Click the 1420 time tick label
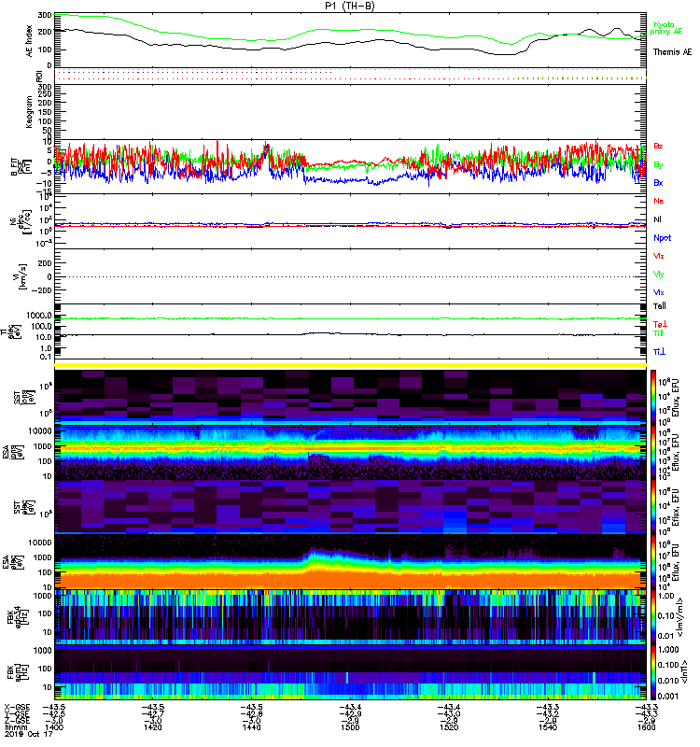The height and width of the screenshot is (747, 700). point(152,727)
